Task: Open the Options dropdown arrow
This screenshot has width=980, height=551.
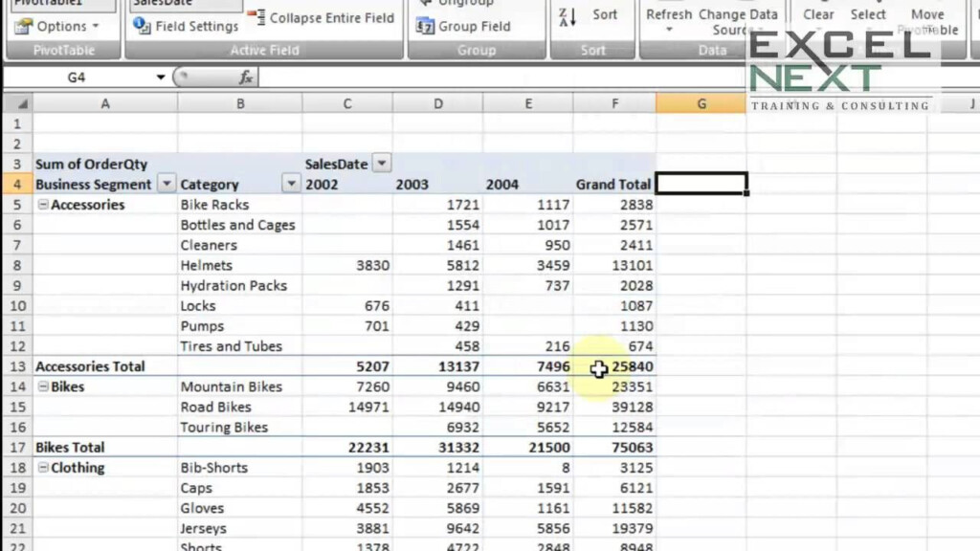Action: pyautogui.click(x=96, y=26)
